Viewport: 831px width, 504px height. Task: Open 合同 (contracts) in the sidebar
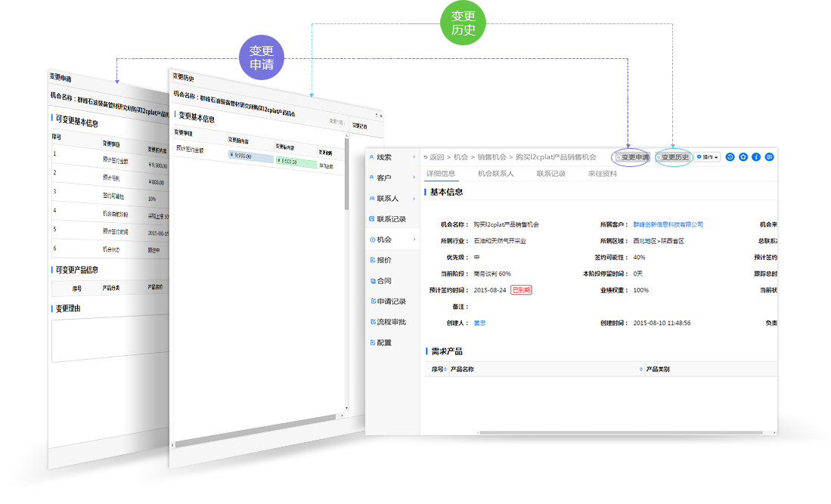point(384,281)
